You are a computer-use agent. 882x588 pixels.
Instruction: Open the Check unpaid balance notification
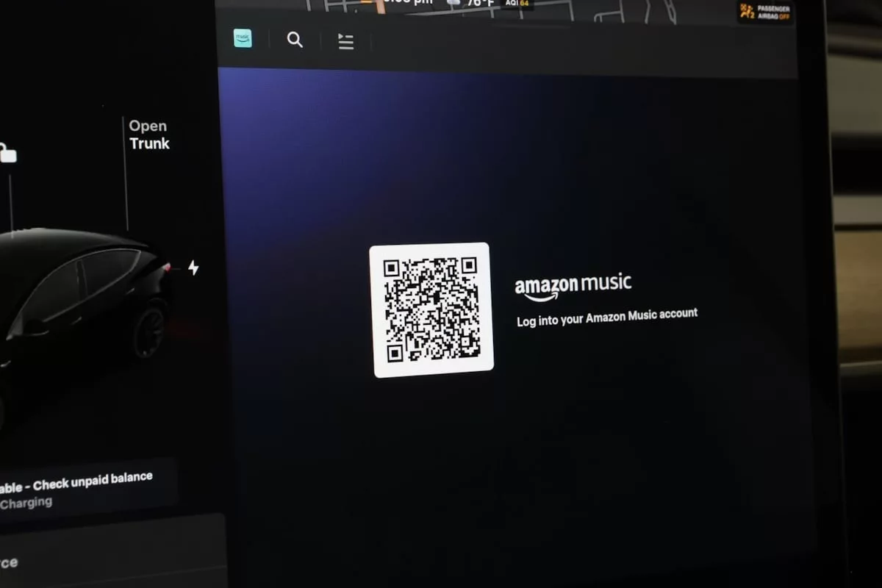pyautogui.click(x=81, y=483)
